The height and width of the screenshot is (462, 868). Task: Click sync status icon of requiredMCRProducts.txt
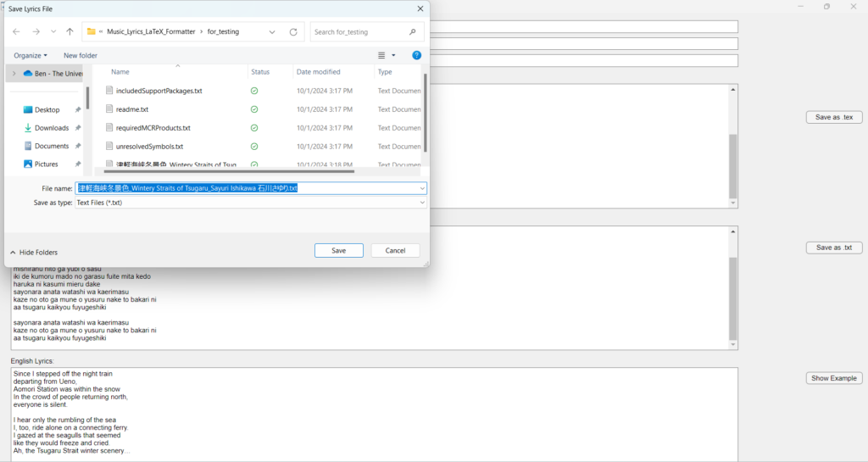pos(254,128)
